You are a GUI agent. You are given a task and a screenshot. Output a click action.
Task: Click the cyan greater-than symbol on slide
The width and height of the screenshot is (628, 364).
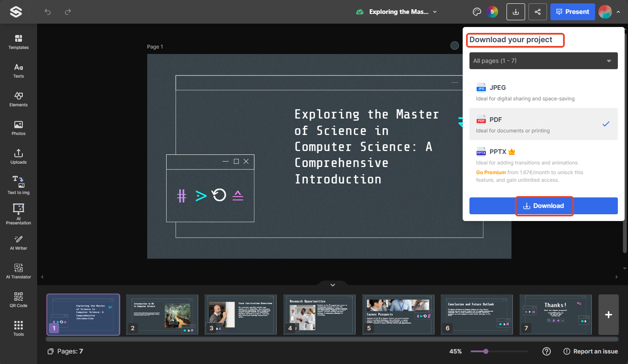201,196
